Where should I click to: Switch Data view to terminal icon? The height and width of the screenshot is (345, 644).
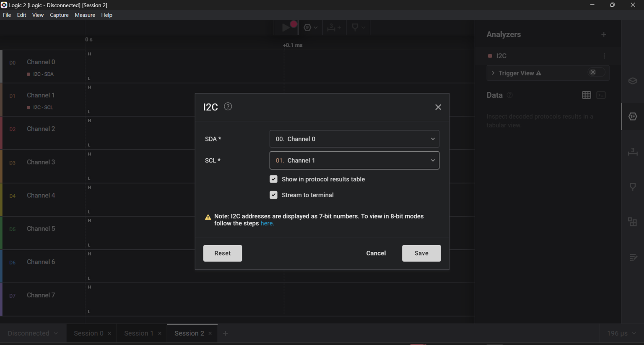point(601,95)
